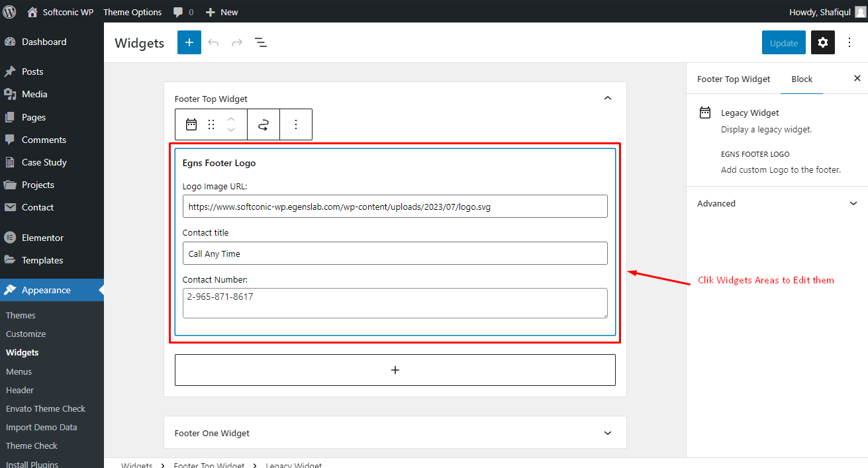The width and height of the screenshot is (868, 468).
Task: Open block toolbar three-dot options
Action: [x=296, y=124]
